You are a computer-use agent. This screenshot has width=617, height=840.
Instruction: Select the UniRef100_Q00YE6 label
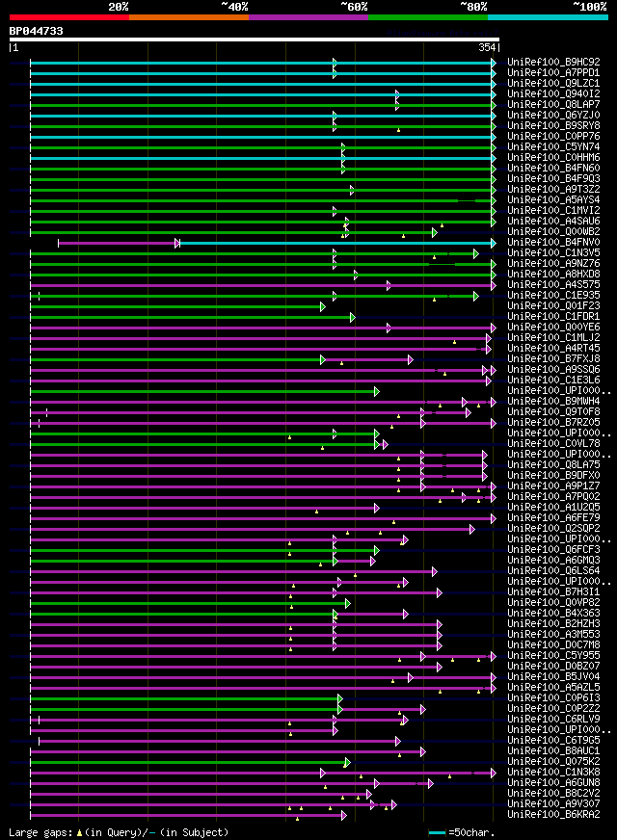click(x=553, y=328)
